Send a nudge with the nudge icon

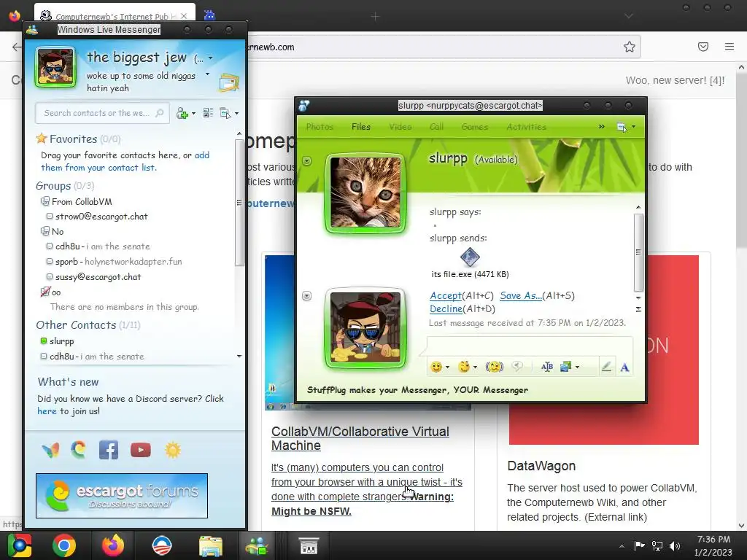click(x=494, y=367)
